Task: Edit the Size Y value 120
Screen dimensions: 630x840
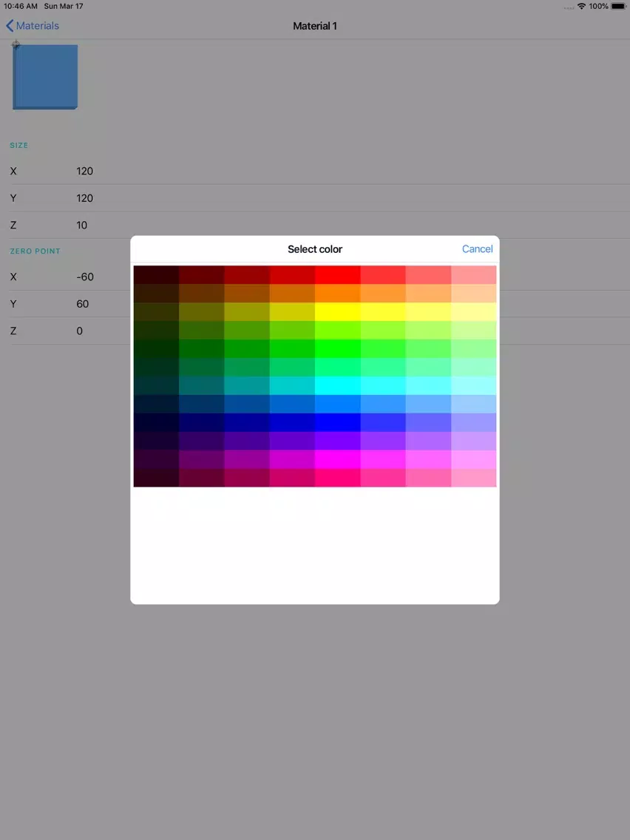Action: tap(84, 198)
